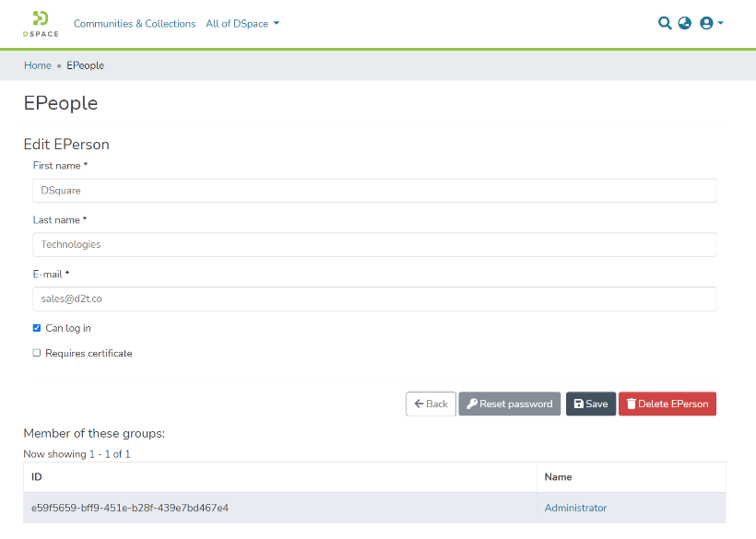Enable the Requires certificate checkbox
This screenshot has height=539, width=756.
click(x=36, y=352)
